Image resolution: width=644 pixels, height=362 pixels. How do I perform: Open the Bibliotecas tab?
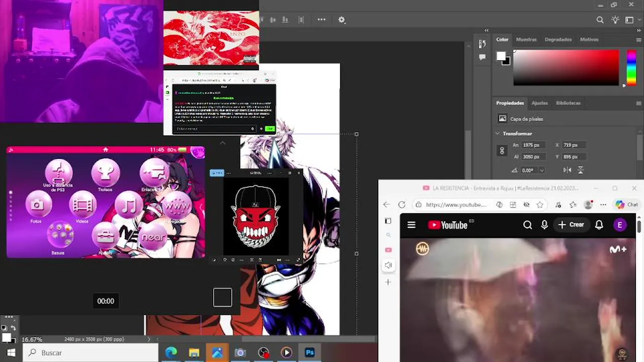click(568, 103)
